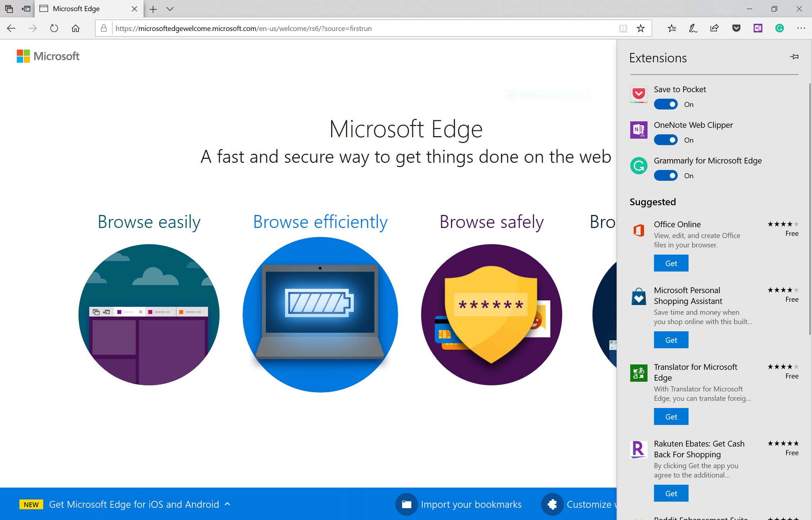Open the Reading view icon

623,28
